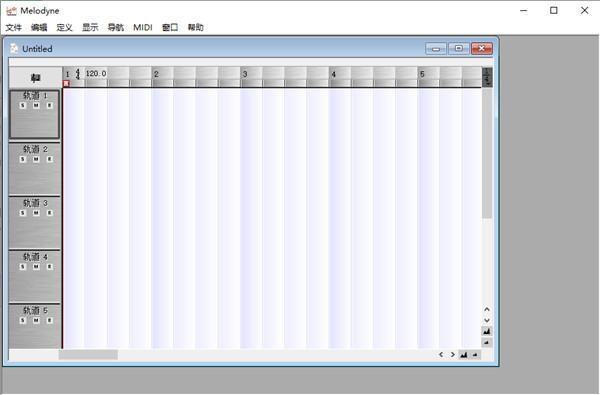Mute track 轨道 1 with its M button
Screen dimensions: 600x395
[36, 105]
